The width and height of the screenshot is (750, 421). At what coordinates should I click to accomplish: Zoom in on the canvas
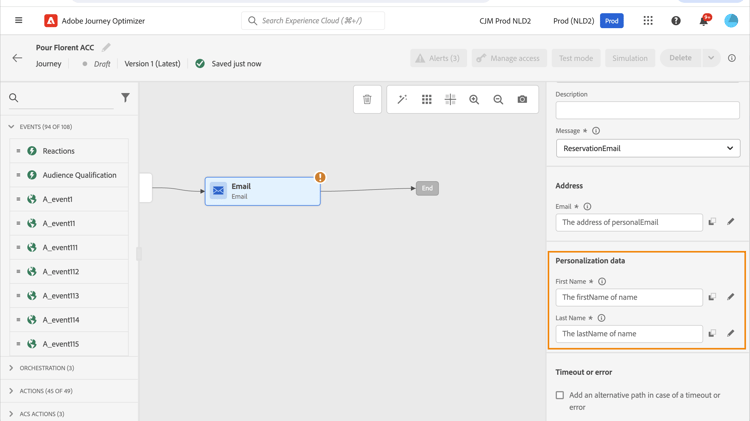pyautogui.click(x=474, y=99)
